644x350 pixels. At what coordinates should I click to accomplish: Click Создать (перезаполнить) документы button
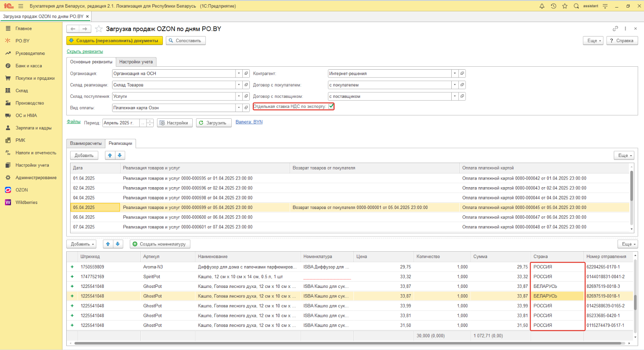(x=115, y=41)
